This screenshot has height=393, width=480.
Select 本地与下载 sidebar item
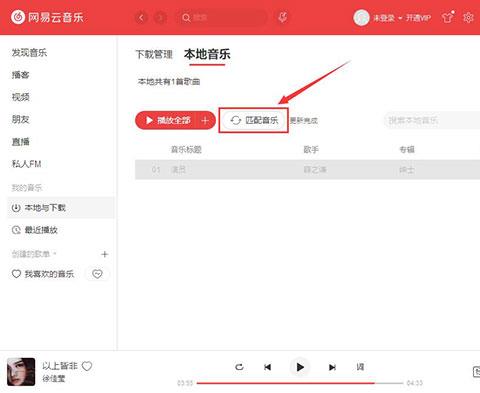coord(61,208)
